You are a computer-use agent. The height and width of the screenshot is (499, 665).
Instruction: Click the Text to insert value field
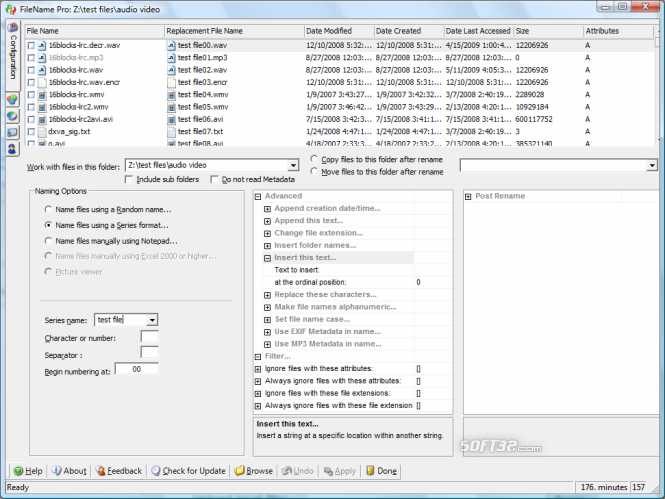433,270
